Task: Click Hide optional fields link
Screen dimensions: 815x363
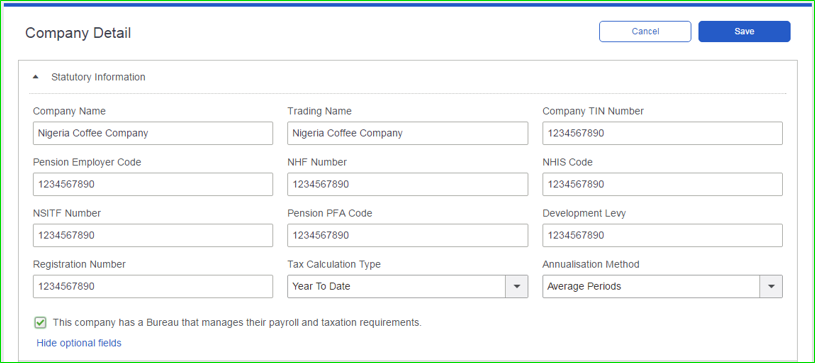Action: [x=79, y=343]
